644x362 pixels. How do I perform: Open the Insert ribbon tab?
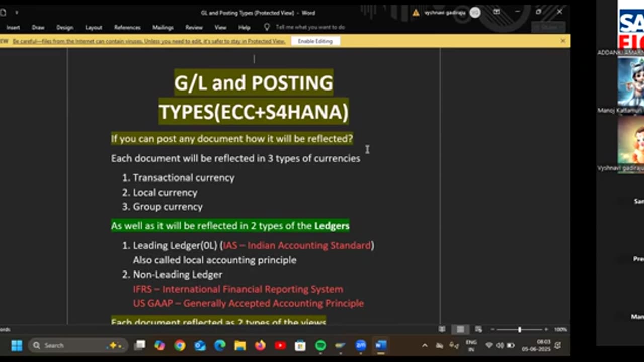pyautogui.click(x=14, y=27)
